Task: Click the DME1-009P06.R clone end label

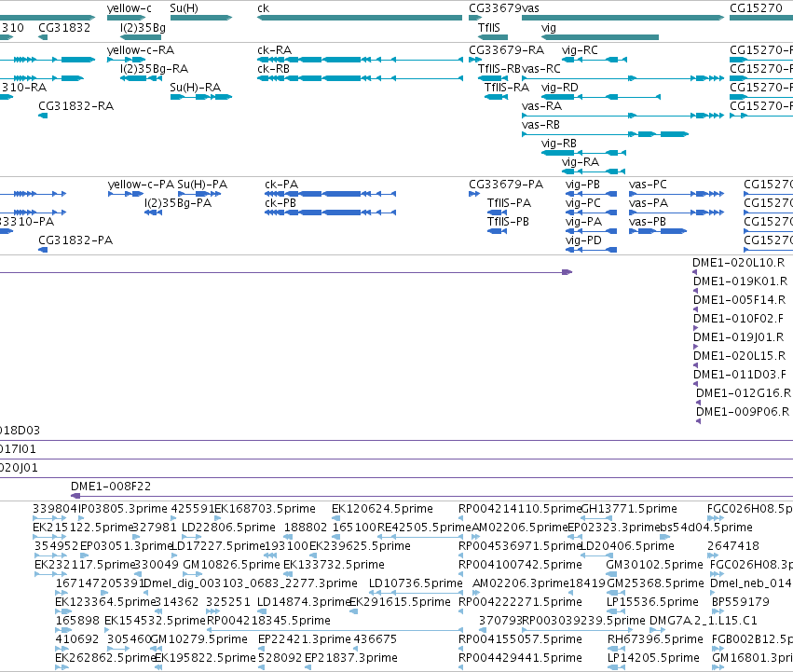Action: 743,412
